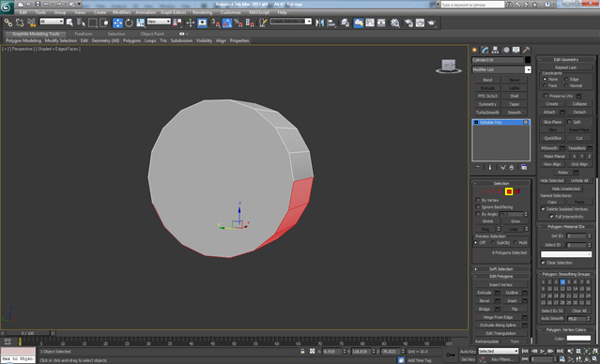Open the Graph Editors menu
The image size is (600, 364).
(174, 12)
